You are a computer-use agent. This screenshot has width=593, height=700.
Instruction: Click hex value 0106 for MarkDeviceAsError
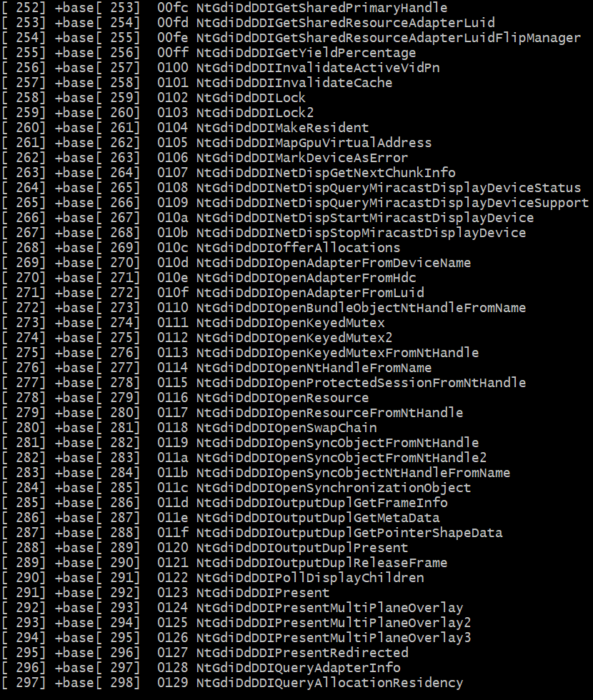tap(172, 158)
